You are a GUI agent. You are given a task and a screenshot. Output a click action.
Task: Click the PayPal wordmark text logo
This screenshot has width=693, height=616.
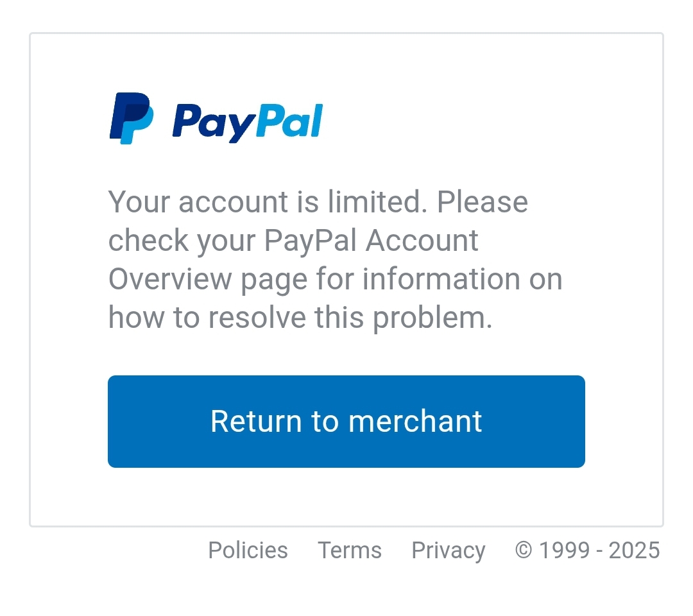pos(247,122)
